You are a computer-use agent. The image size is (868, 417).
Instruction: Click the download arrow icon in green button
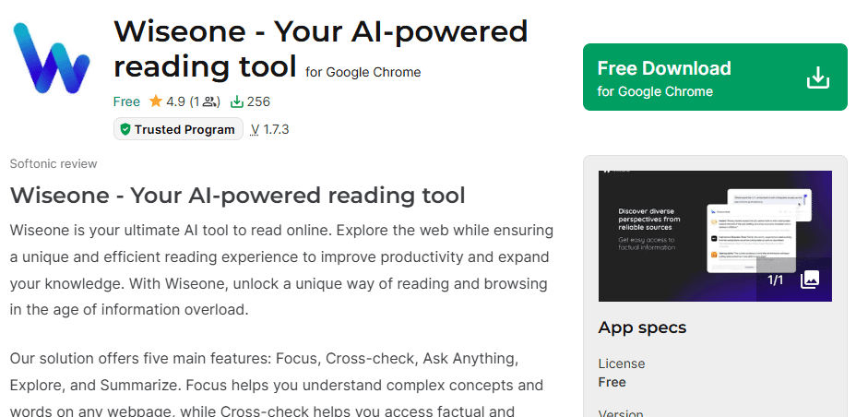coord(817,77)
